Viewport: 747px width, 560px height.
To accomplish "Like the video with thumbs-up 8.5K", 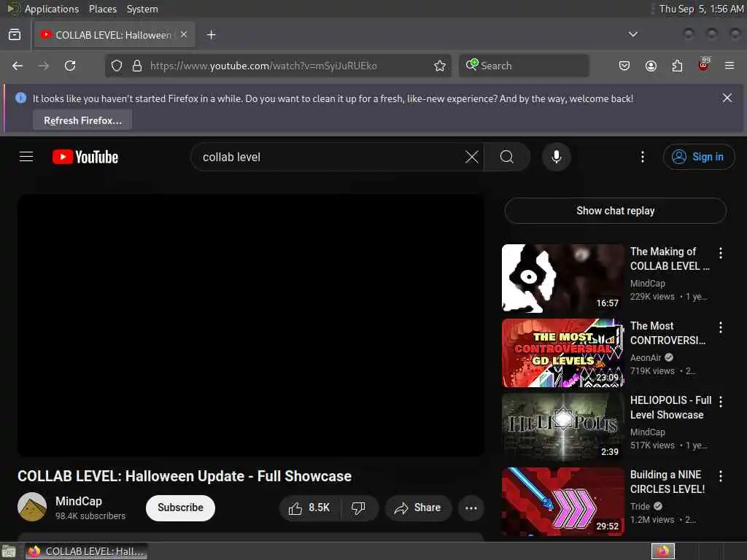I will pos(309,507).
